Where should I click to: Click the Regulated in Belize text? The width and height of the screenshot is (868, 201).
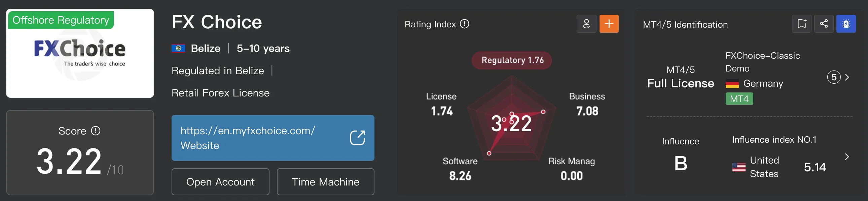pyautogui.click(x=218, y=70)
